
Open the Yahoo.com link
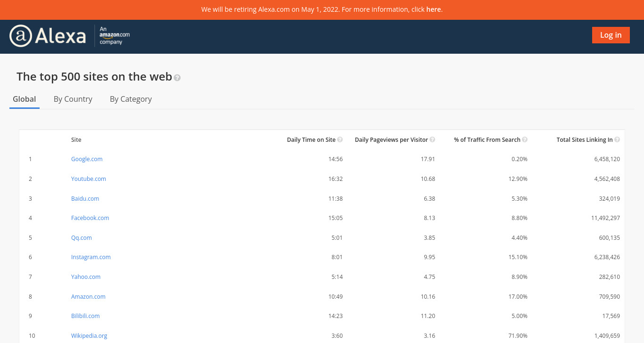(x=86, y=277)
